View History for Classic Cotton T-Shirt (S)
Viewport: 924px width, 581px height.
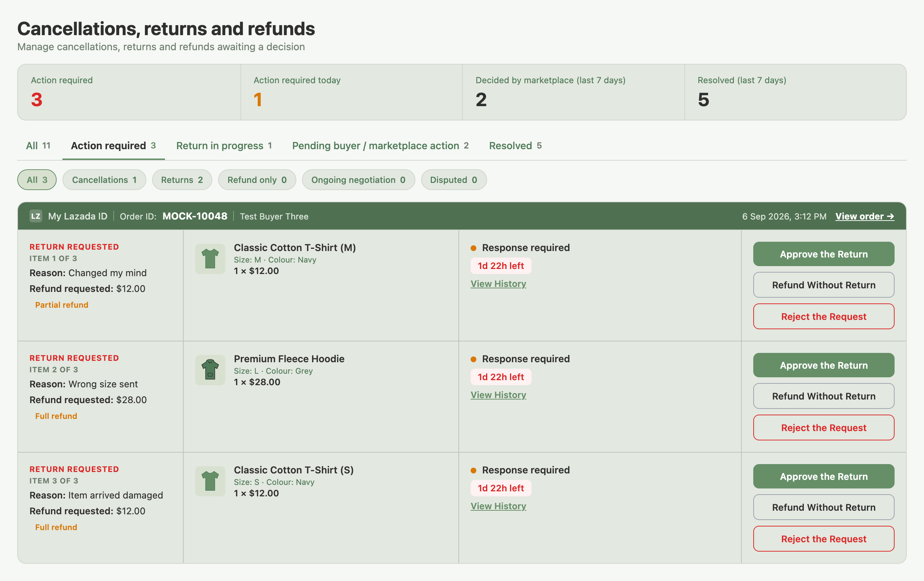(x=499, y=506)
